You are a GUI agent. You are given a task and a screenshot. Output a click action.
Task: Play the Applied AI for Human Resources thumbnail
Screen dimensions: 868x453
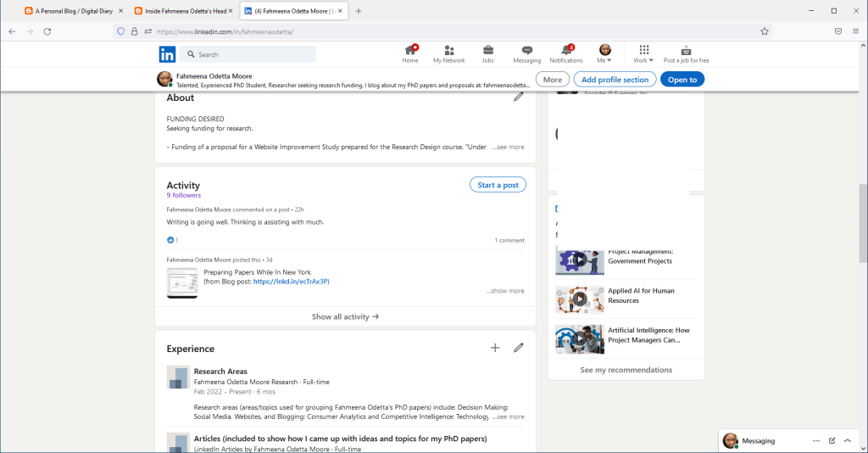click(x=580, y=299)
